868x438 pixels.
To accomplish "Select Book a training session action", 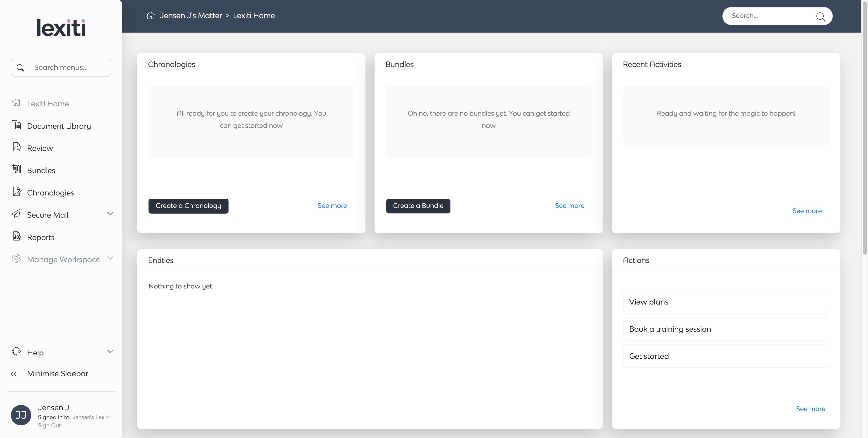I will (726, 329).
